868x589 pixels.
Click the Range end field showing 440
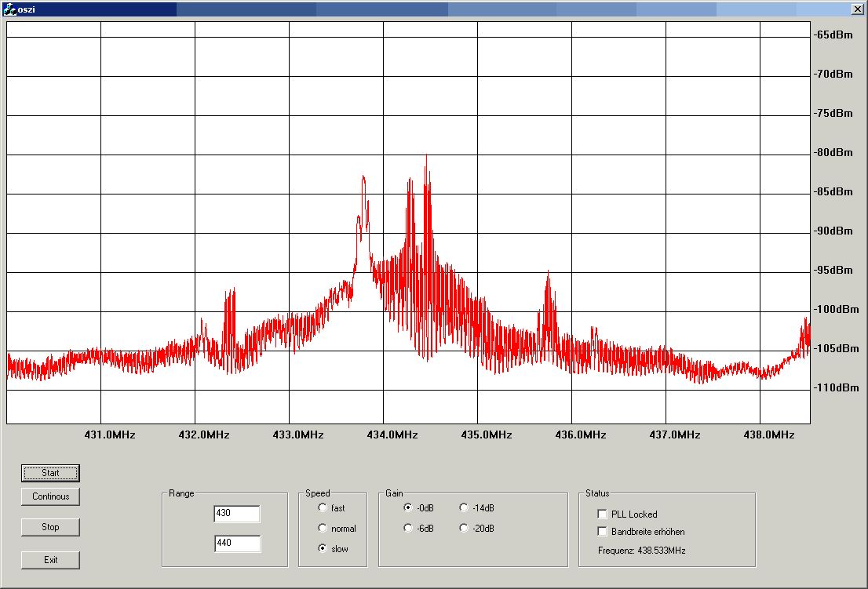[236, 544]
